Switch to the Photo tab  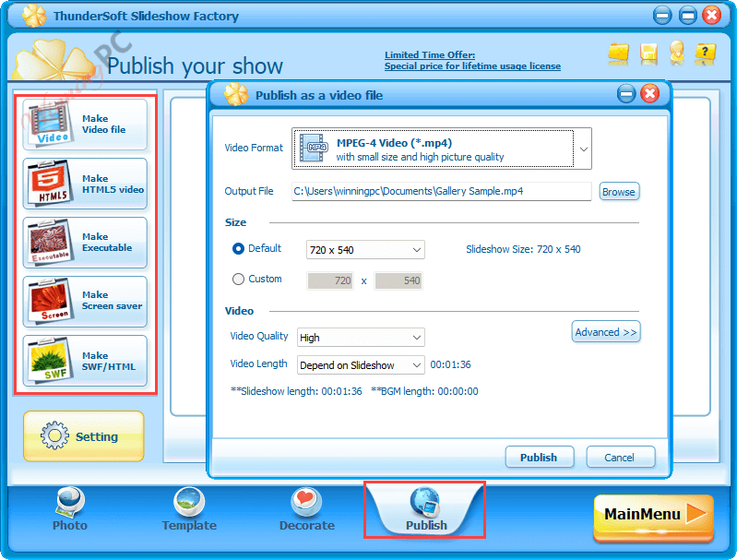[x=70, y=509]
